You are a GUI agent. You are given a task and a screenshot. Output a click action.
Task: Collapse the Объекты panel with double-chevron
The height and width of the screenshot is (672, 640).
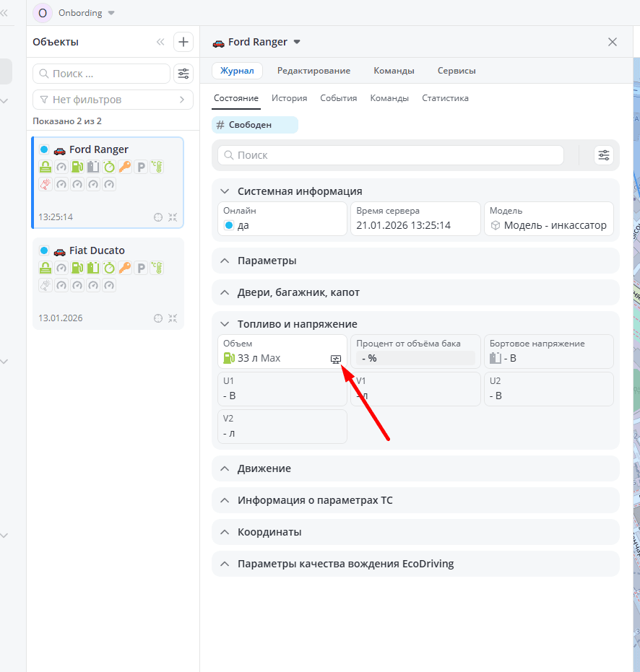(160, 42)
